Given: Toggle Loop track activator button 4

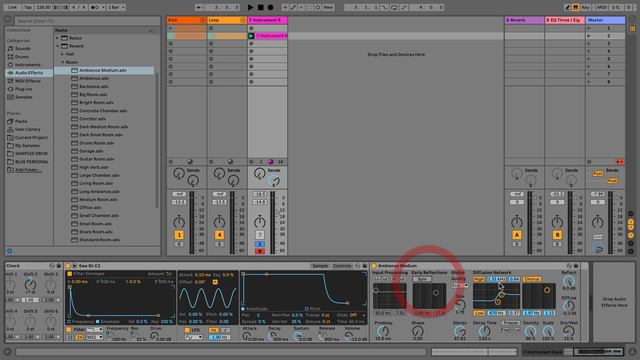Looking at the screenshot, I should pyautogui.click(x=219, y=235).
